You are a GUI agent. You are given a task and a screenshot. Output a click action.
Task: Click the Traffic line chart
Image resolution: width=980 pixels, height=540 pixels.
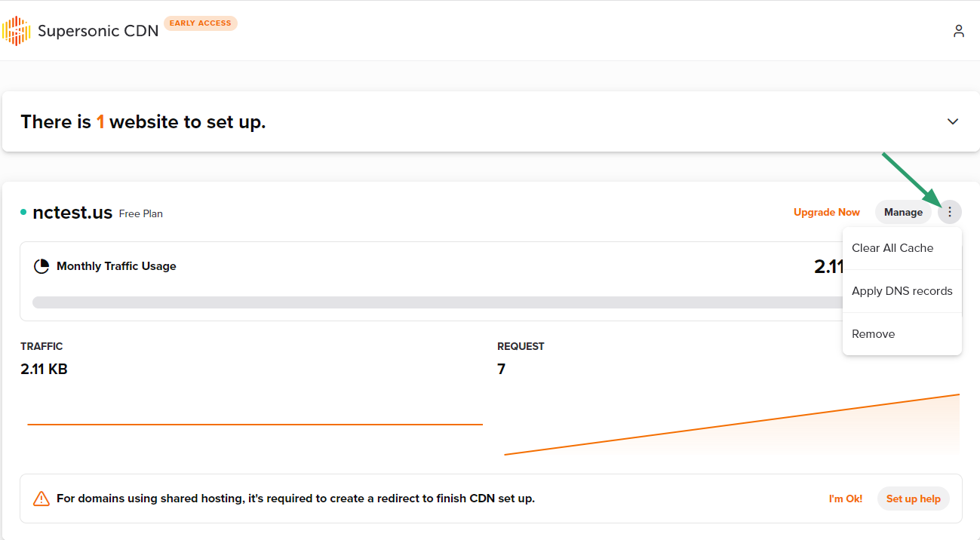click(x=255, y=425)
